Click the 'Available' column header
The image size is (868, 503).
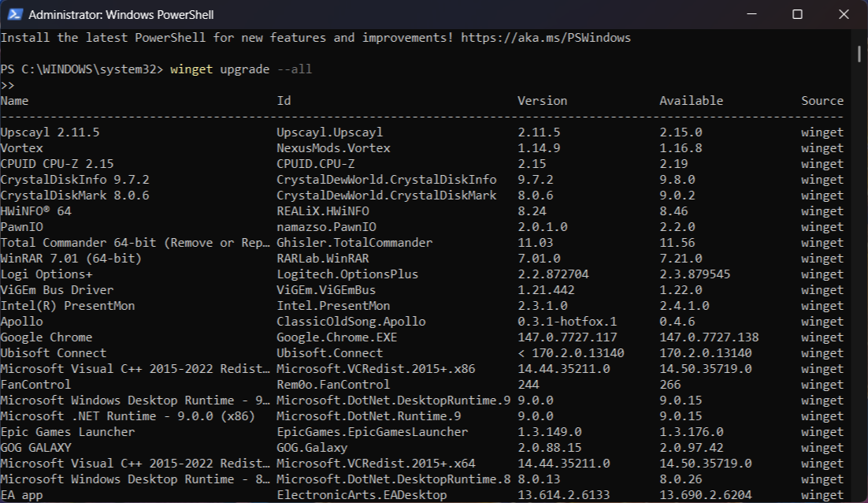click(692, 101)
